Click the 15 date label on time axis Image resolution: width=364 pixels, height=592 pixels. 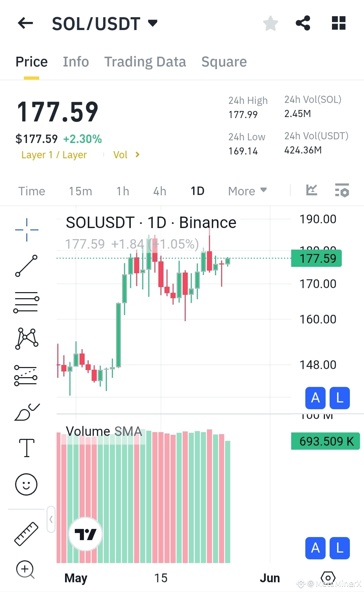coord(161,578)
